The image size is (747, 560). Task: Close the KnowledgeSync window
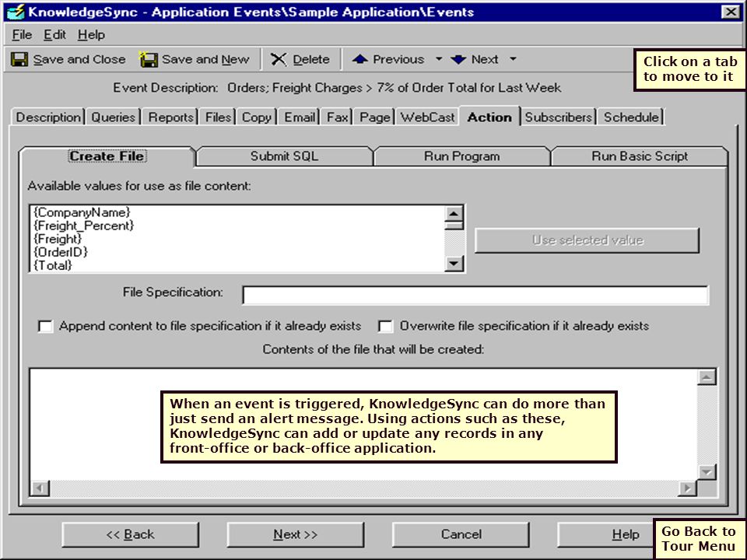coord(731,12)
